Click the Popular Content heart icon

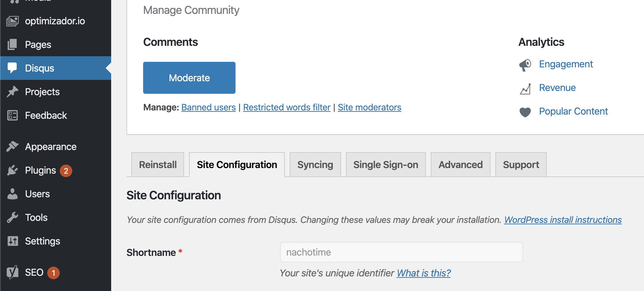pyautogui.click(x=525, y=112)
